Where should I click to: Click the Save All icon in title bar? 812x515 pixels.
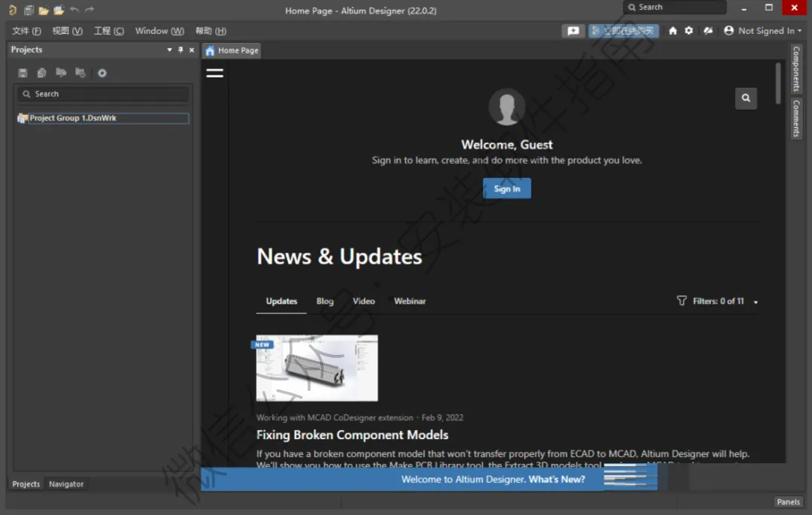click(29, 10)
